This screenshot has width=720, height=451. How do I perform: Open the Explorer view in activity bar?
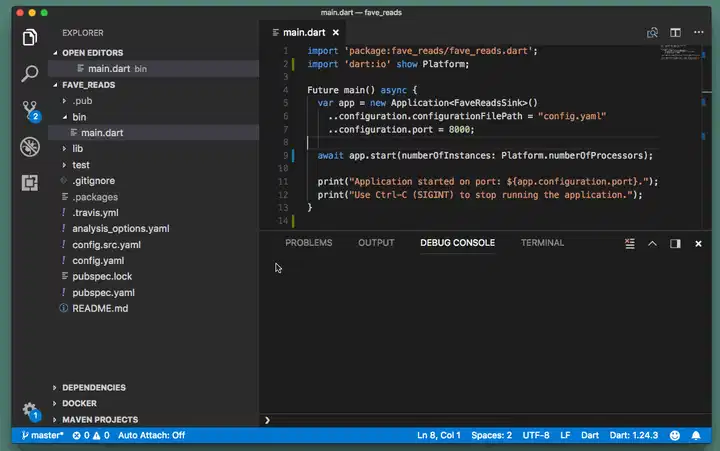(x=30, y=37)
